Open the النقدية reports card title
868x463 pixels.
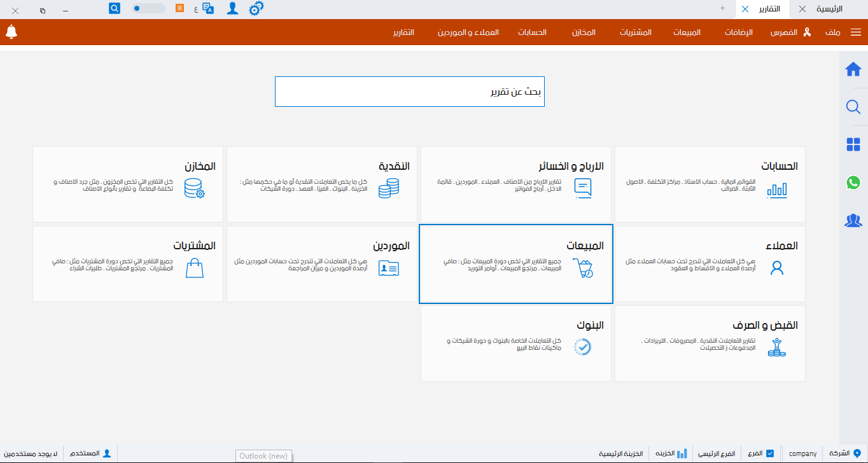pos(395,167)
